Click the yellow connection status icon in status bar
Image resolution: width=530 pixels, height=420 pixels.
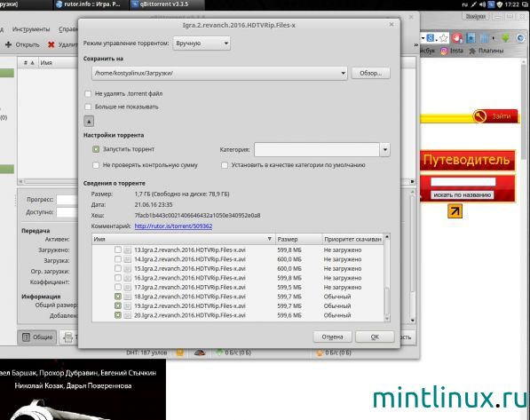[180, 353]
